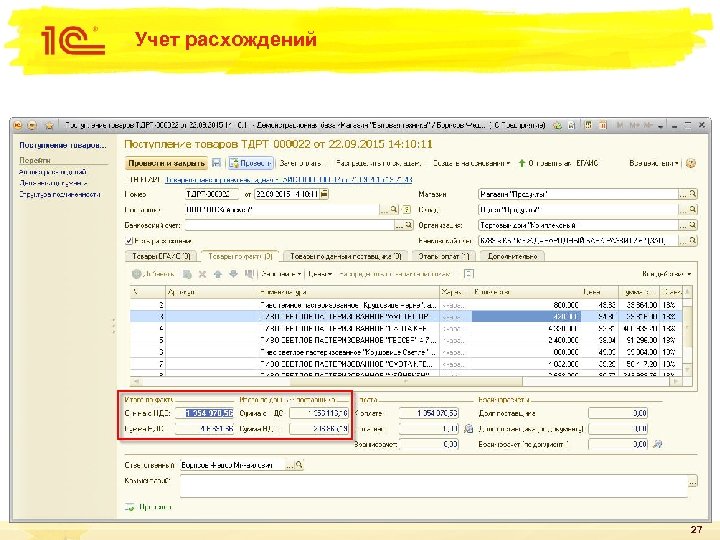Image resolution: width=720 pixels, height=540 pixels.
Task: Click the К оплате amount field
Action: click(x=429, y=413)
